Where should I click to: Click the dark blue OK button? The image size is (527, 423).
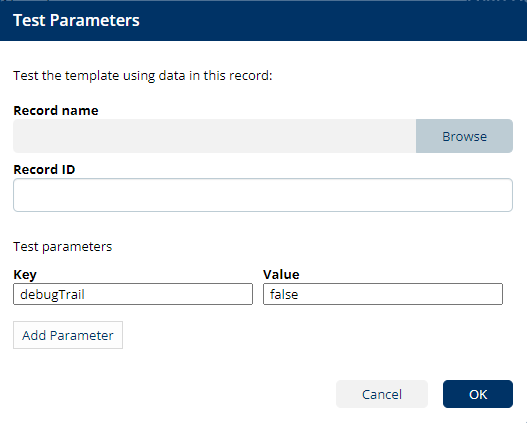(478, 394)
